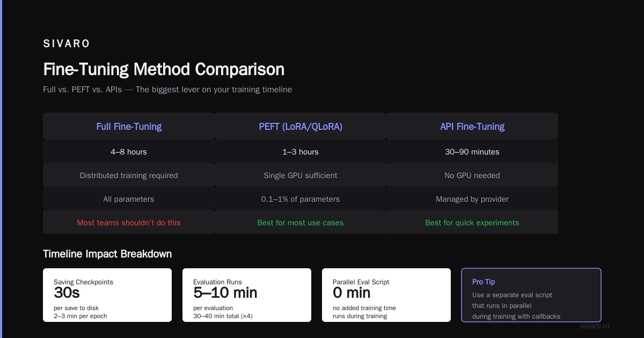Click Distributed training required cell

pos(129,175)
